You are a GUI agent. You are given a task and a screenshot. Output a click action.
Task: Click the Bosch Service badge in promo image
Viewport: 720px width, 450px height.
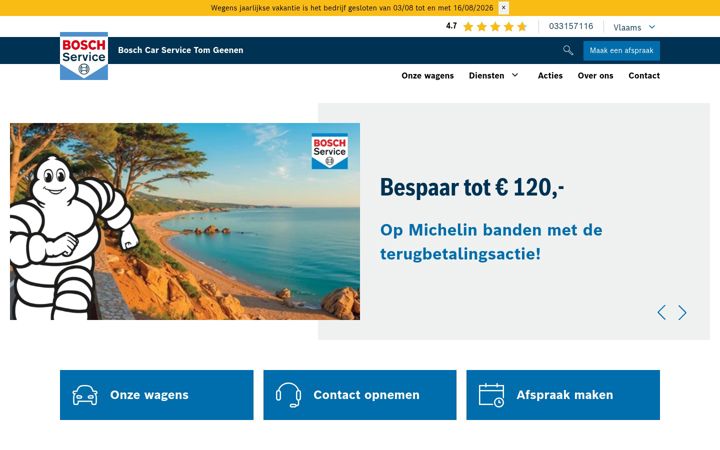(330, 151)
